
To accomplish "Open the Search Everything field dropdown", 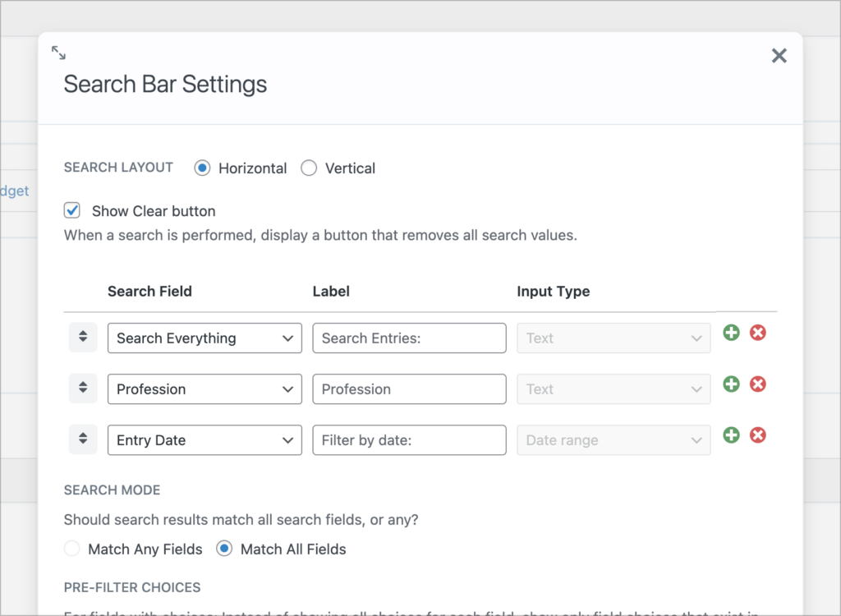I will click(205, 338).
